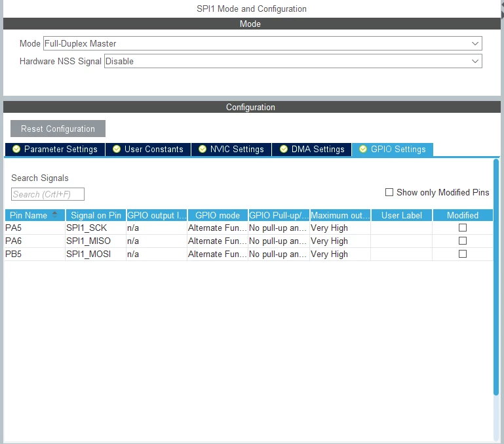Image resolution: width=504 pixels, height=444 pixels.
Task: Click the green check icon on User Constants tab
Action: coord(117,150)
